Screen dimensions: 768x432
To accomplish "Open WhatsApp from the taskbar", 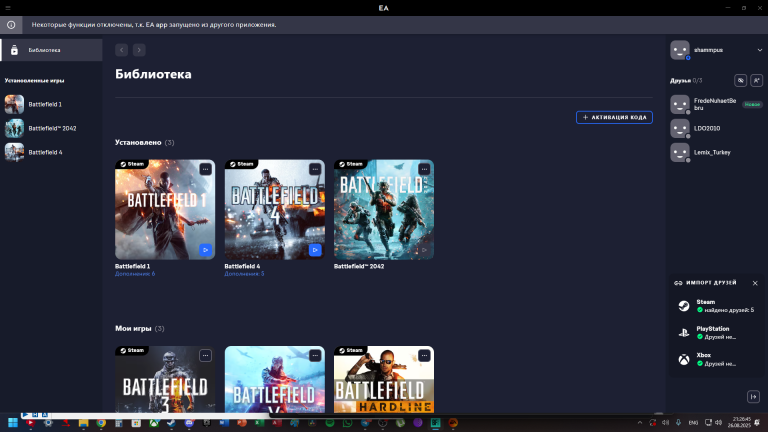I will click(347, 423).
